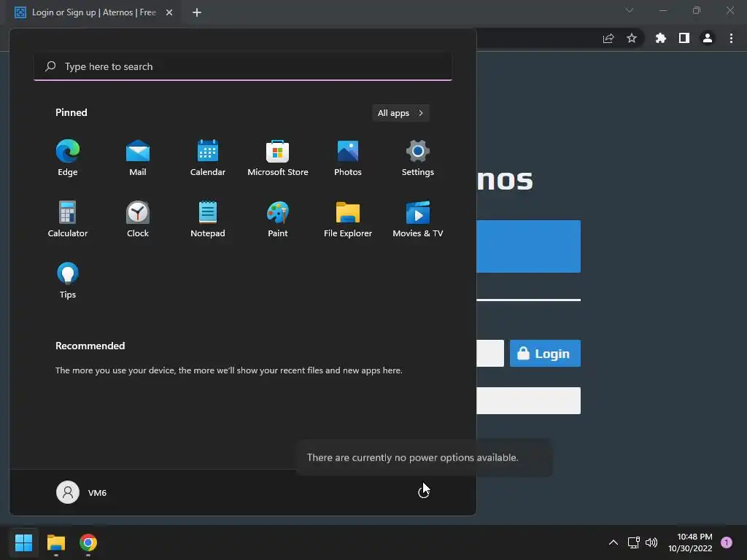This screenshot has width=747, height=560.
Task: Open the Calendar app
Action: (208, 158)
